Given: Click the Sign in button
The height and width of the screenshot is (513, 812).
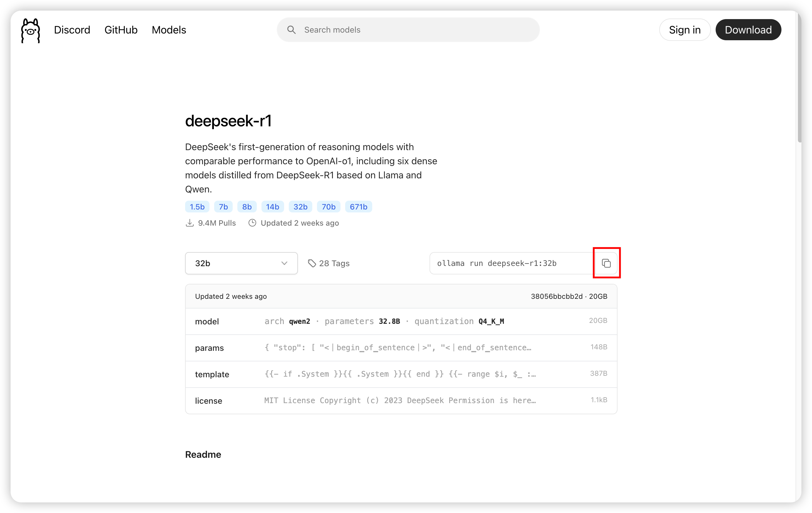Looking at the screenshot, I should point(685,30).
